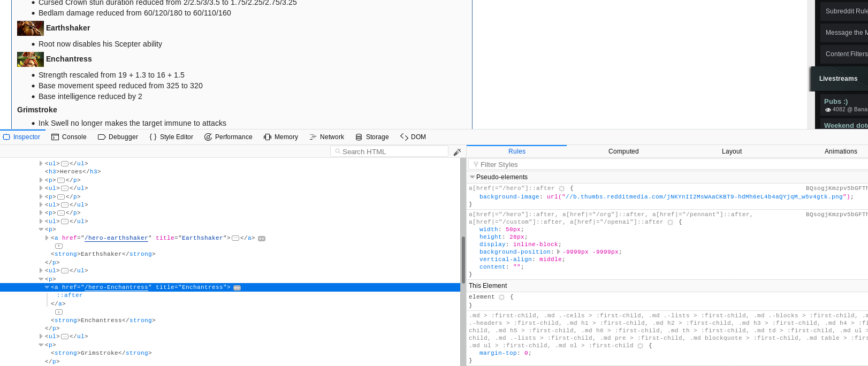This screenshot has width=868, height=366.
Task: Open event listeners badge on Earthshaker anchor
Action: point(262,239)
